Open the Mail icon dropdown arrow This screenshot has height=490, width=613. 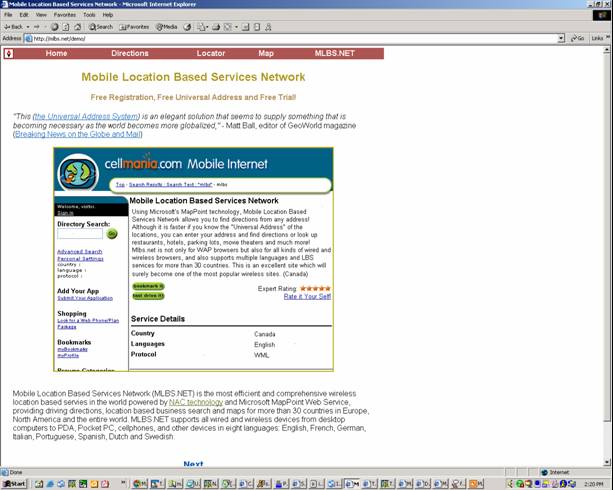pos(207,27)
